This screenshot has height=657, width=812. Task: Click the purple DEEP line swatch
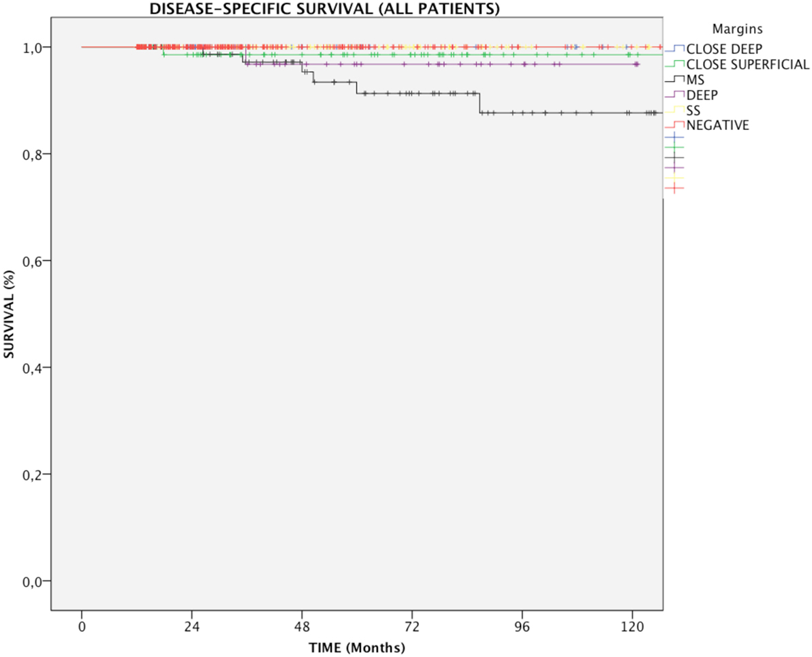tap(674, 95)
